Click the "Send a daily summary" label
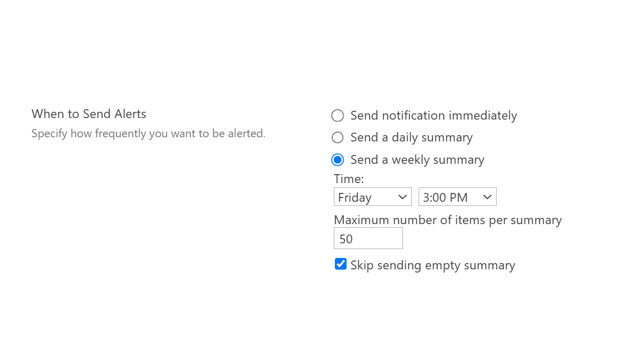Image resolution: width=624 pixels, height=364 pixels. pyautogui.click(x=411, y=137)
